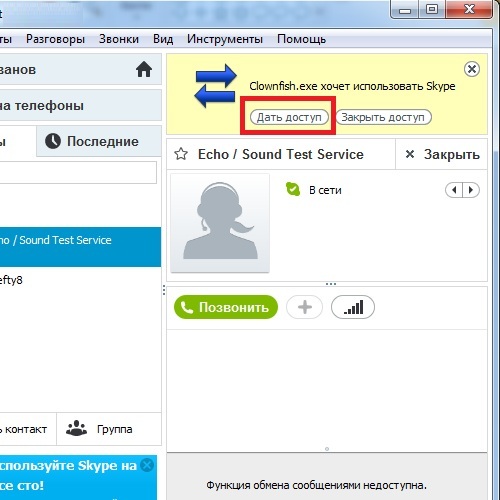Close the conversation with Закрыть

click(442, 154)
